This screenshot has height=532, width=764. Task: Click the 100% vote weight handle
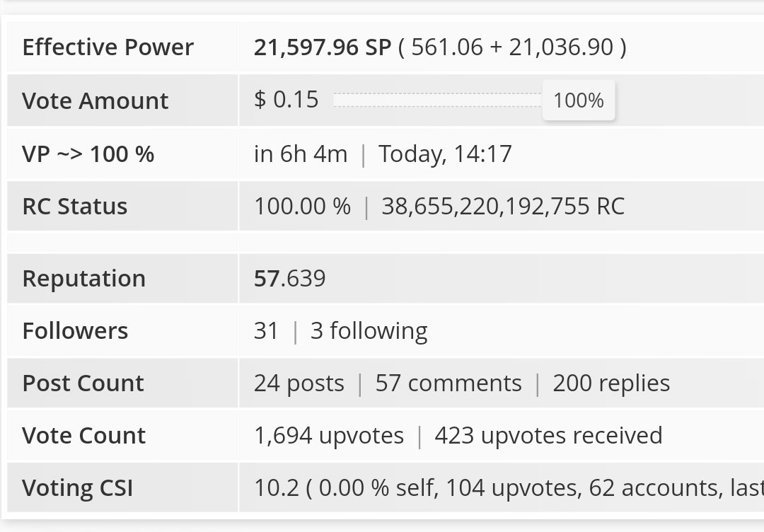click(x=579, y=100)
